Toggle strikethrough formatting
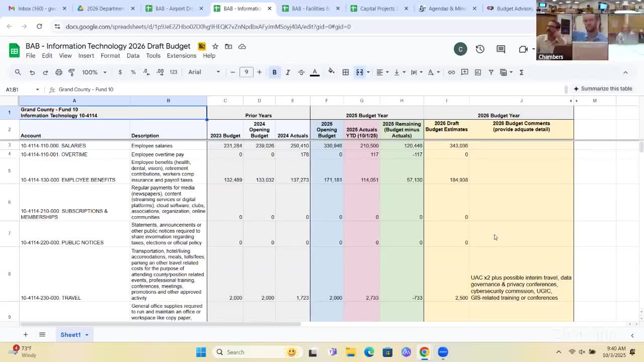This screenshot has width=644, height=362. pyautogui.click(x=301, y=72)
